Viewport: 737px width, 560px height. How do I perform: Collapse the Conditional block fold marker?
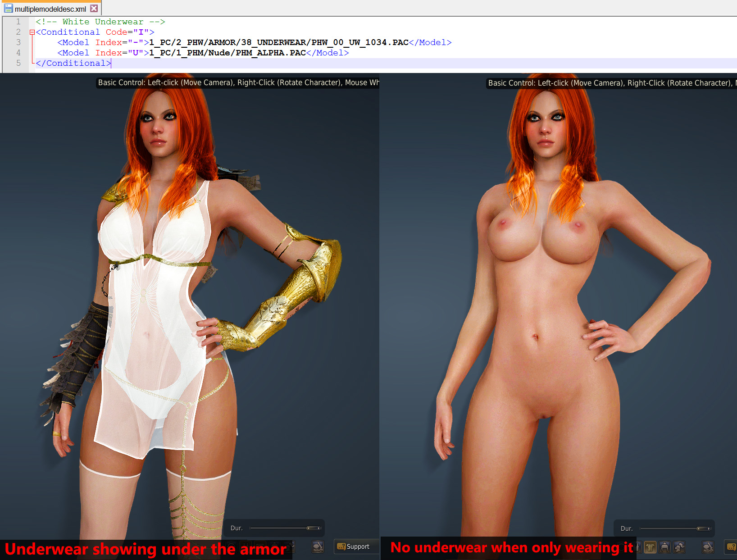32,32
